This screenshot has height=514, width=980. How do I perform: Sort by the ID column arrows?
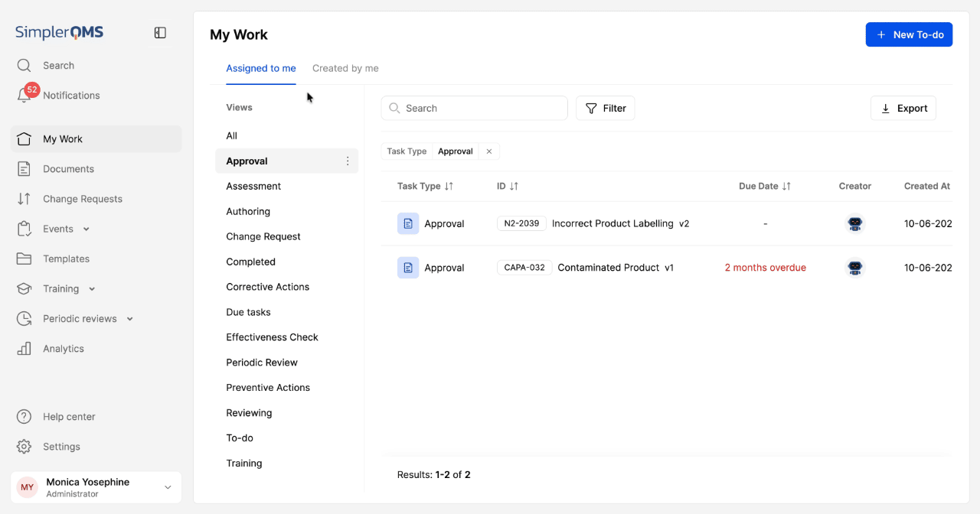514,186
